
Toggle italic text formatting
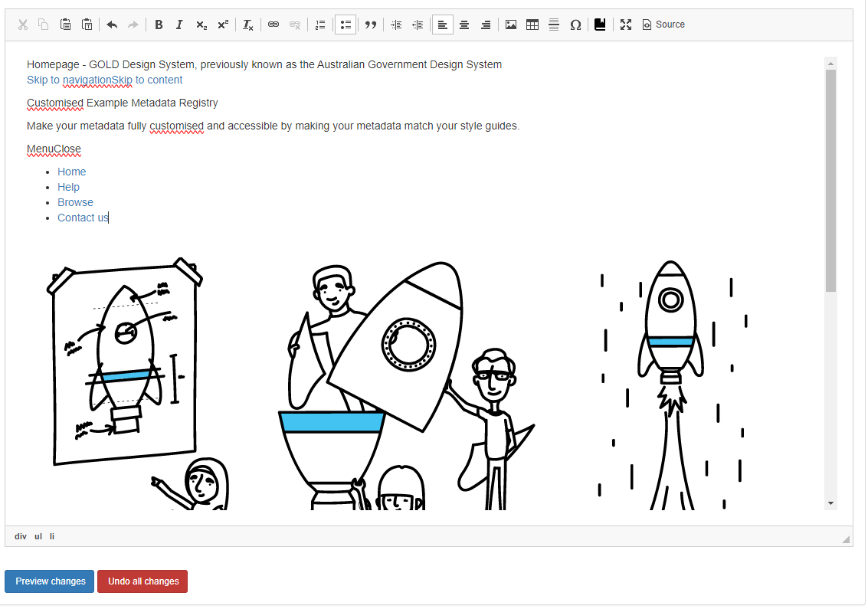pyautogui.click(x=179, y=25)
